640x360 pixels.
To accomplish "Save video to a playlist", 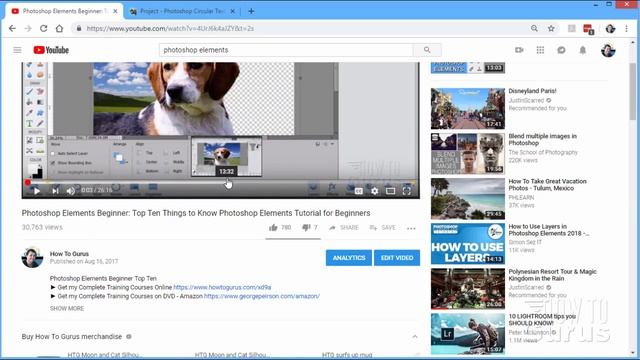I will [x=382, y=227].
